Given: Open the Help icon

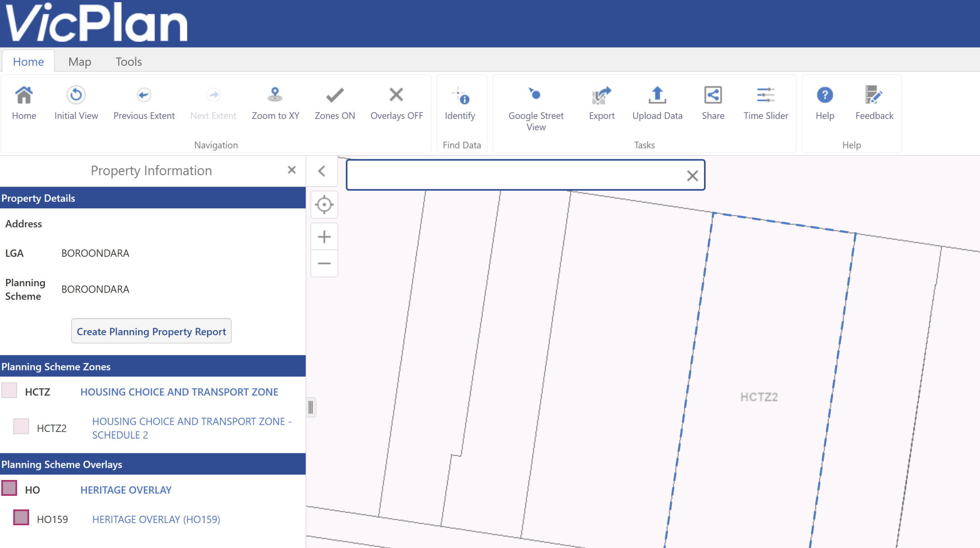Looking at the screenshot, I should pyautogui.click(x=825, y=95).
